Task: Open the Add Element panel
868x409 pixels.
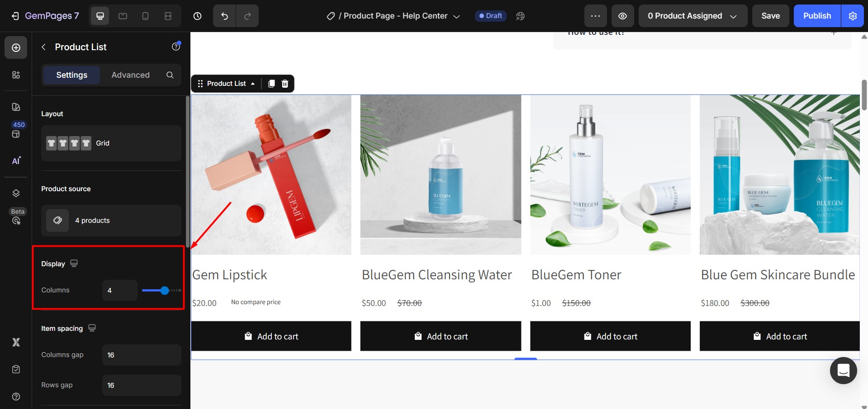Action: (x=16, y=47)
